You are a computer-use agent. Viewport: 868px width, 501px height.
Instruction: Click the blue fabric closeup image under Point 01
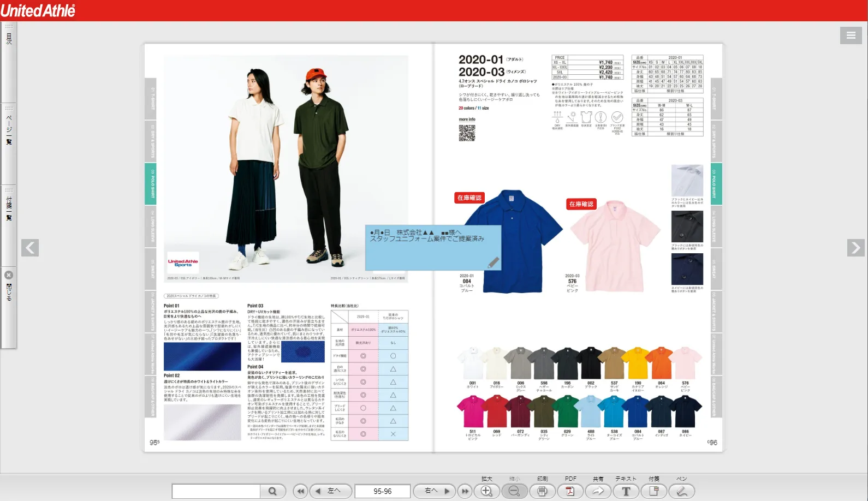coord(203,356)
